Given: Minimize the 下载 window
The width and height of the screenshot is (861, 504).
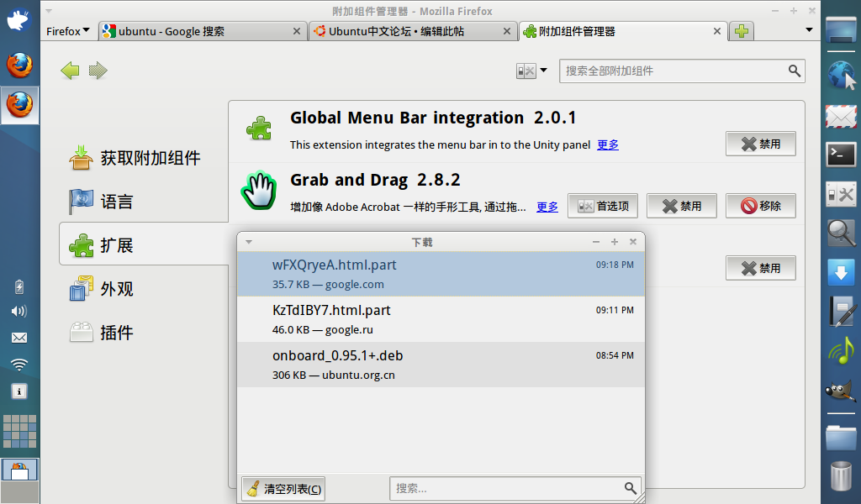Looking at the screenshot, I should point(596,242).
